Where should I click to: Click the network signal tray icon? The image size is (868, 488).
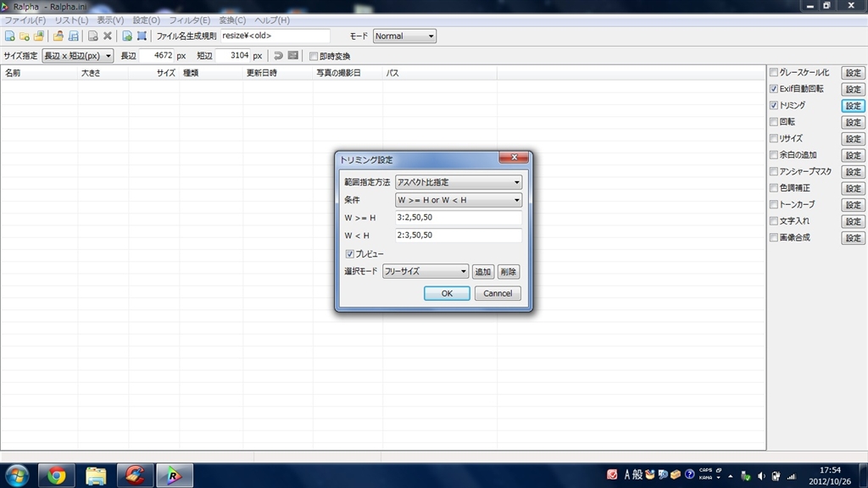[x=792, y=476]
